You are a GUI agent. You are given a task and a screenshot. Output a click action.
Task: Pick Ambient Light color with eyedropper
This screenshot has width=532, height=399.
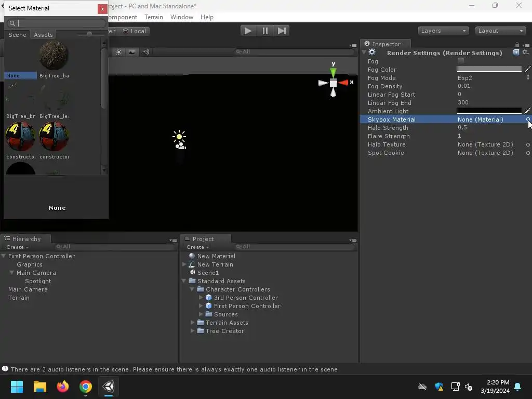527,111
